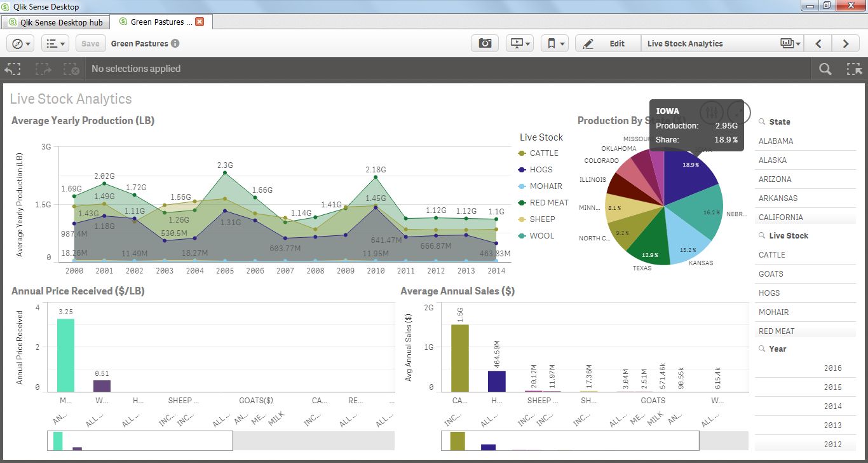
Task: Switch to Qlik Sense Desktop hub tab
Action: pos(55,22)
